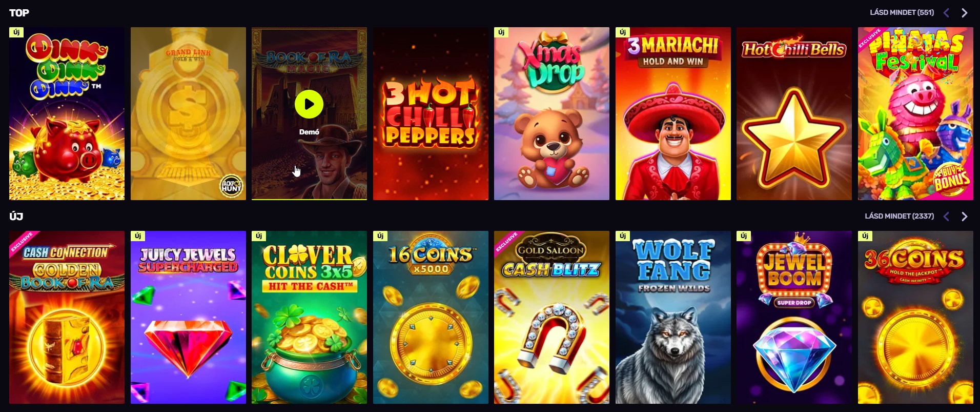Open Lásd mindet (2337) link

click(899, 216)
